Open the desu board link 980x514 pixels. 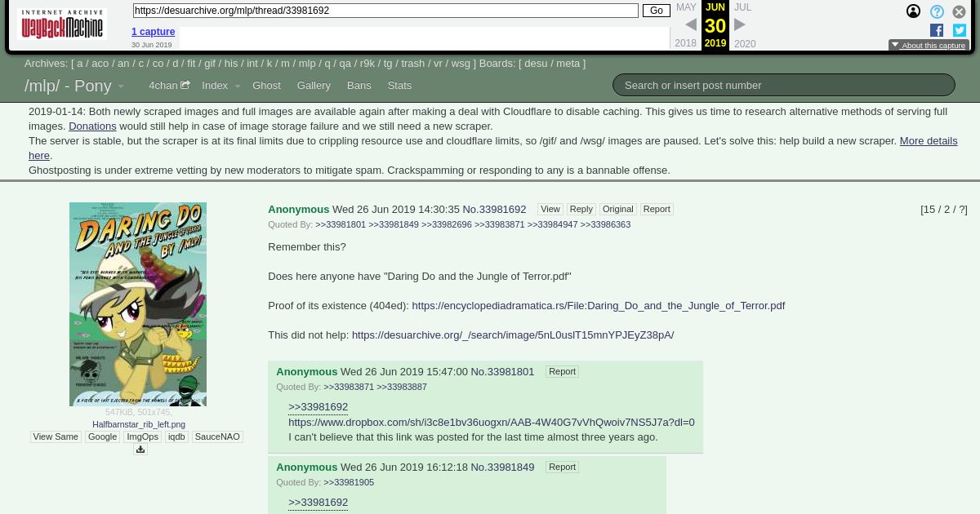pos(536,63)
